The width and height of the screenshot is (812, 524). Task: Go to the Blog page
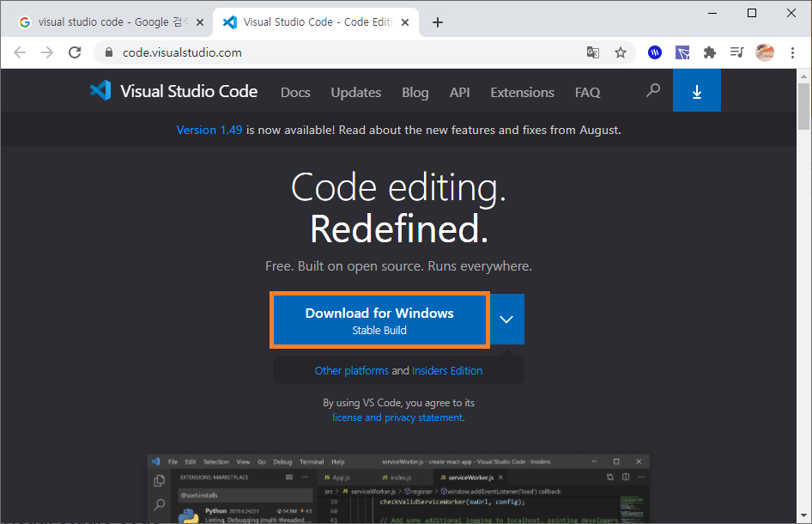coord(415,92)
